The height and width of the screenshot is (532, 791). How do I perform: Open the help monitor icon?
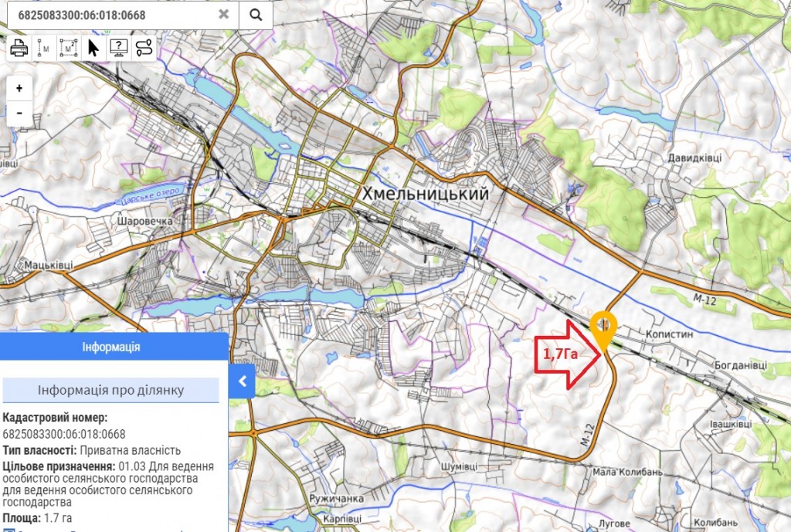click(118, 48)
